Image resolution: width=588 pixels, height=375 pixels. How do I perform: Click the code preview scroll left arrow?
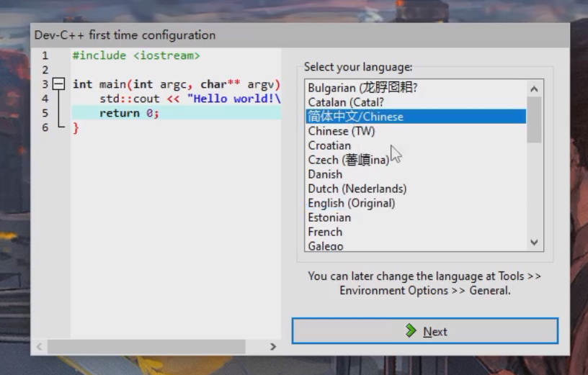[x=39, y=347]
